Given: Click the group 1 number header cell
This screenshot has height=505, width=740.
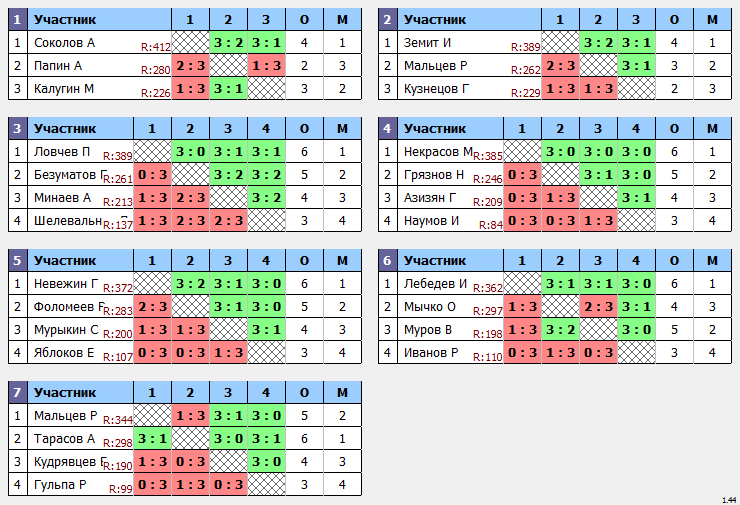Looking at the screenshot, I should point(17,20).
